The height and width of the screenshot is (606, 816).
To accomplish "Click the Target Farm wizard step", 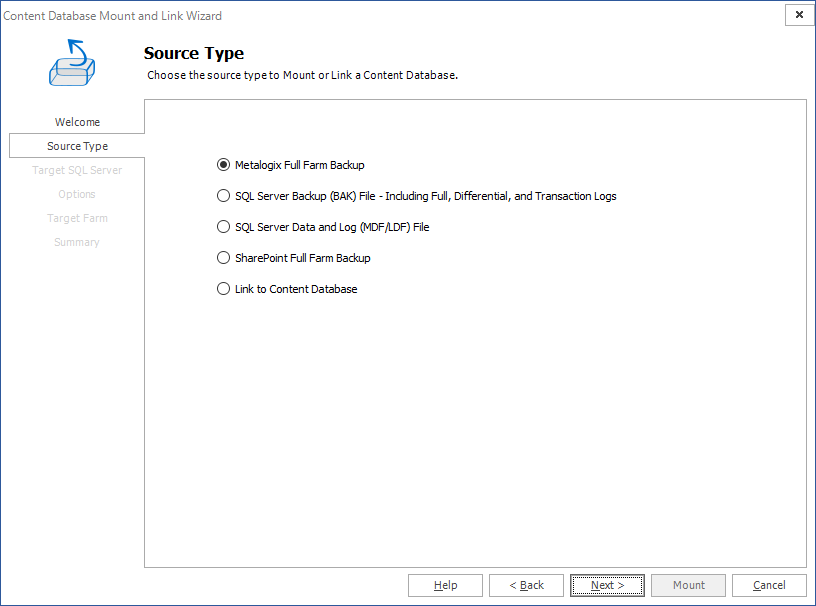I will tap(77, 218).
